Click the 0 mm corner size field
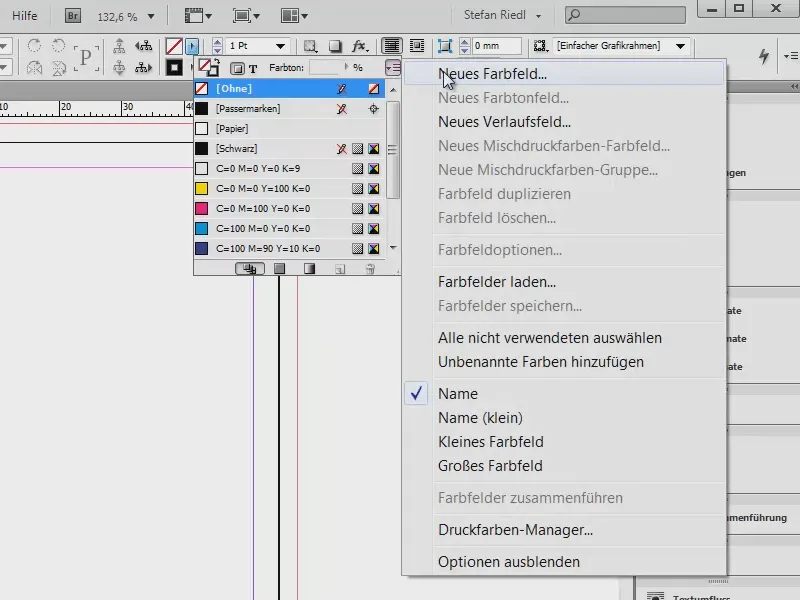The width and height of the screenshot is (800, 600). click(496, 46)
